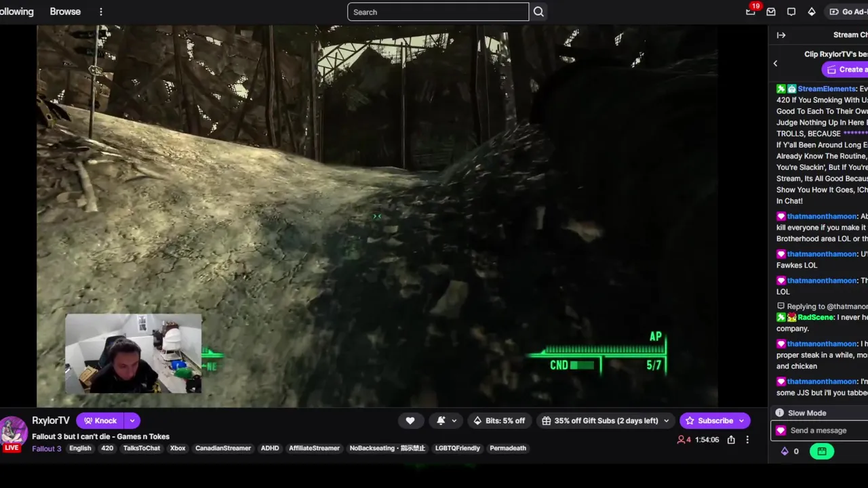Viewport: 868px width, 488px height.
Task: Click the Create a clip button
Action: click(x=845, y=69)
